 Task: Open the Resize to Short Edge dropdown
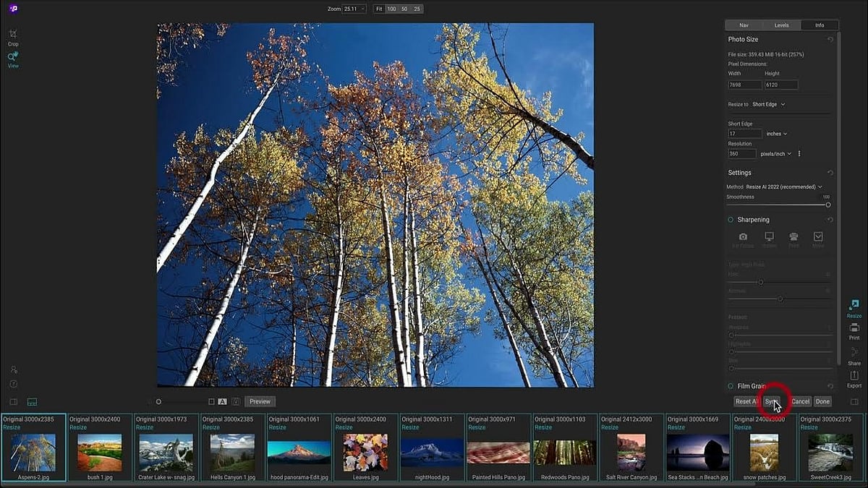(x=768, y=104)
